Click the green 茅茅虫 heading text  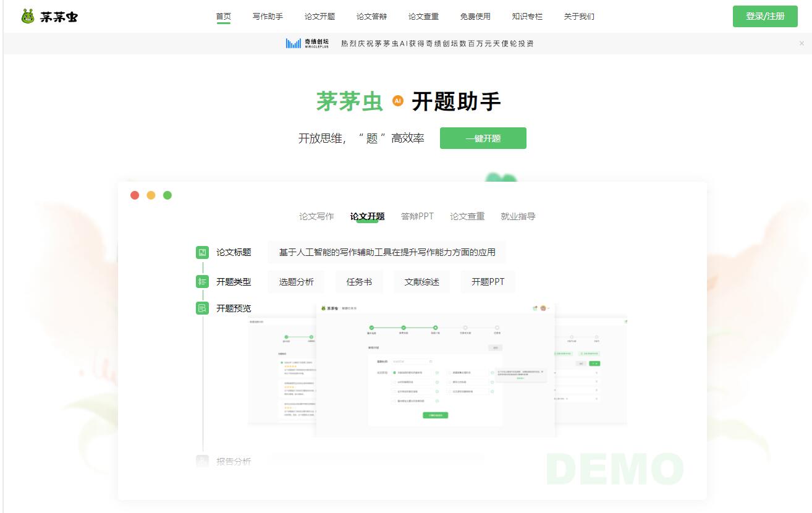point(350,101)
